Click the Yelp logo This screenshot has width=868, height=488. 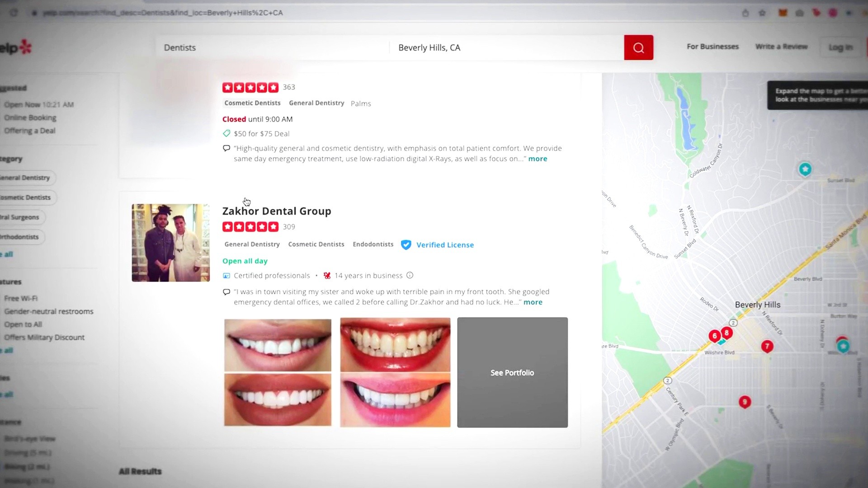(16, 47)
